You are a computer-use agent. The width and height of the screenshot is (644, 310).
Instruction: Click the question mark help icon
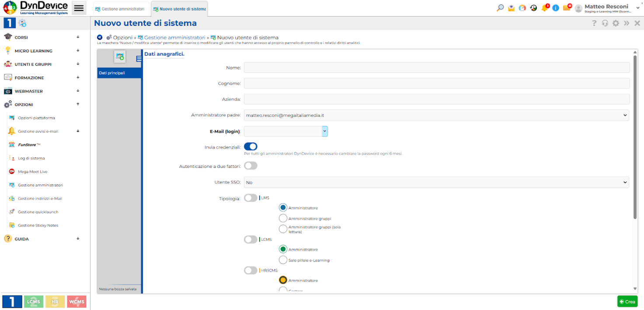pyautogui.click(x=594, y=23)
